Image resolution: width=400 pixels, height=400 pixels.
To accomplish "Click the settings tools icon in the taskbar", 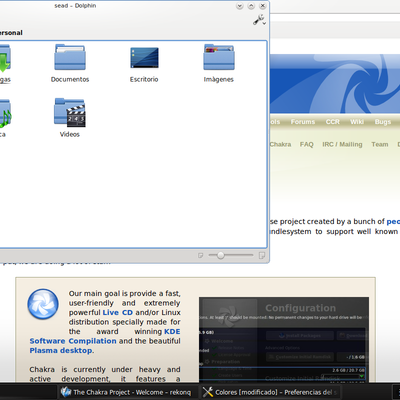I will 208,392.
